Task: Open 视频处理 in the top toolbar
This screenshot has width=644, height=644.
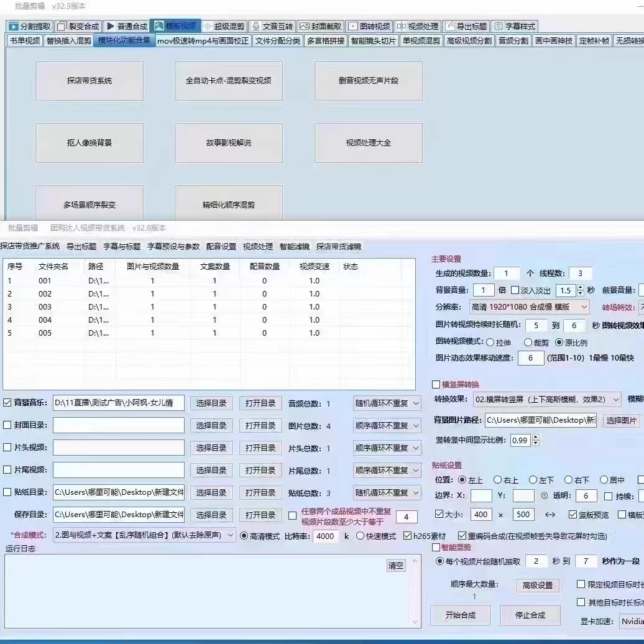Action: pyautogui.click(x=418, y=26)
